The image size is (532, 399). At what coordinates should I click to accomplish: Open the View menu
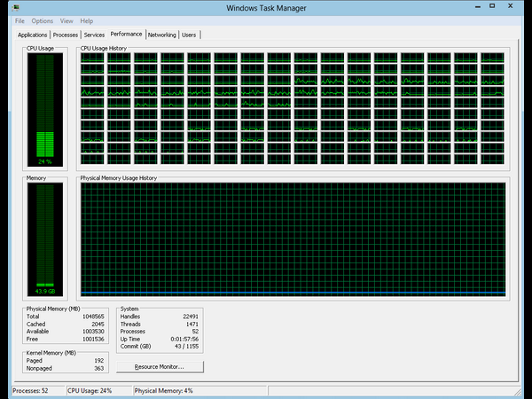pyautogui.click(x=66, y=20)
